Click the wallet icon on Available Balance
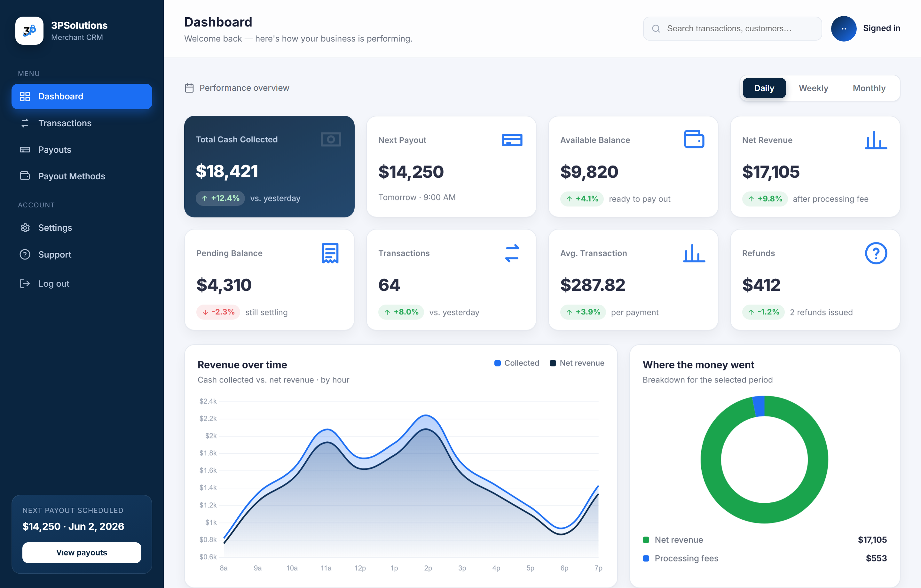 tap(694, 139)
